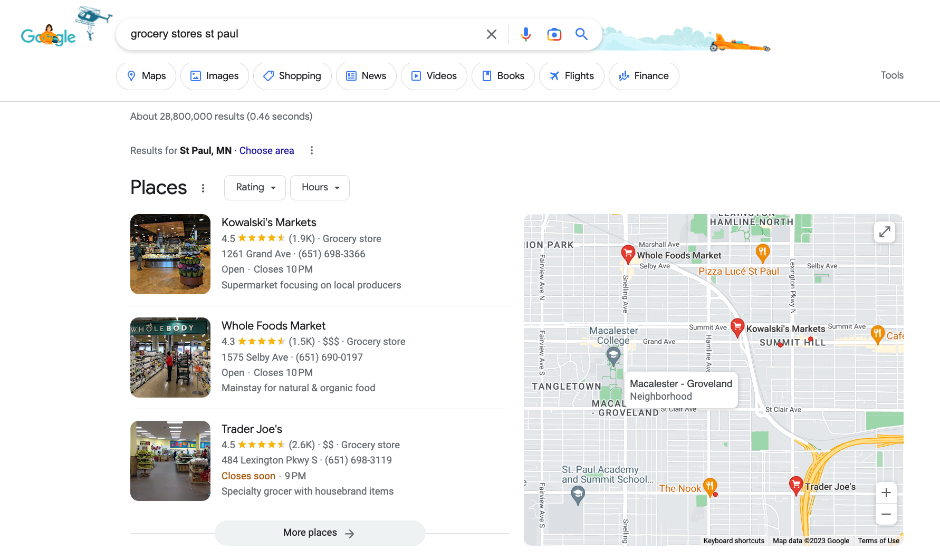The width and height of the screenshot is (940, 560).
Task: Expand the Rating filter dropdown
Action: 255,188
